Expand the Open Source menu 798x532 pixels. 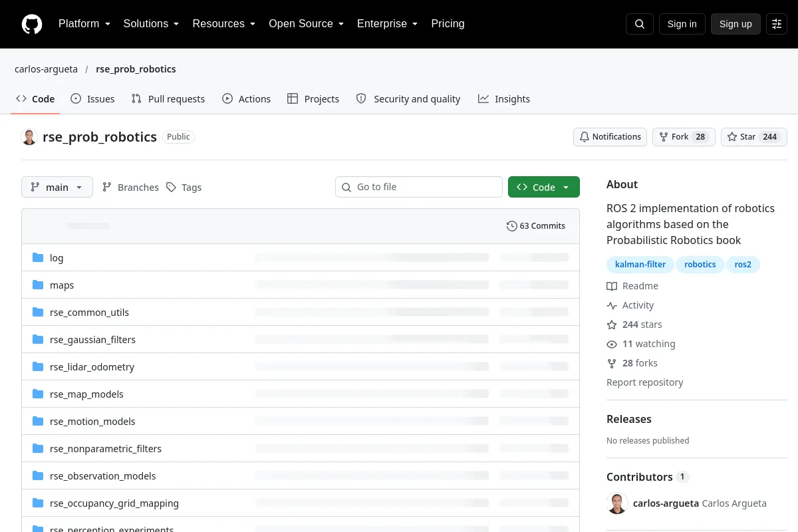(306, 24)
